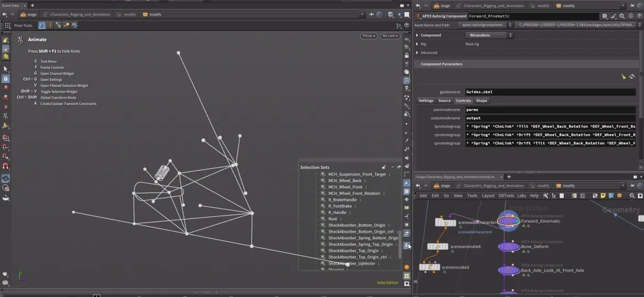
Task: Expand the Rig section
Action: 417,44
